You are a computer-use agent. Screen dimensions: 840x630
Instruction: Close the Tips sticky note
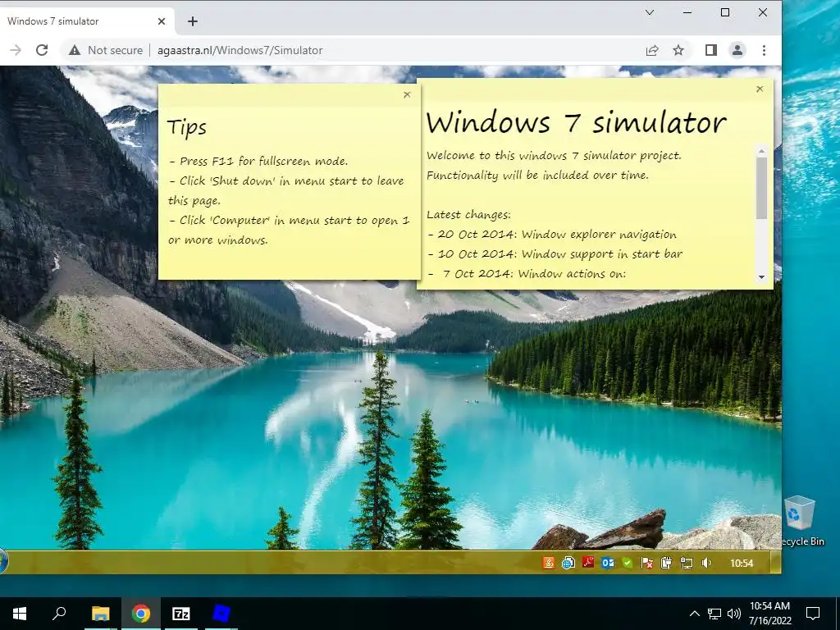[x=407, y=95]
